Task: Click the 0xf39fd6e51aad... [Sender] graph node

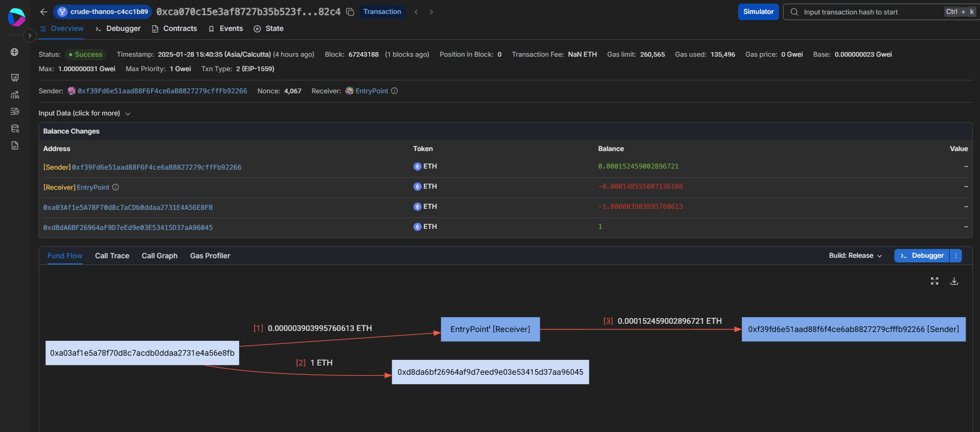Action: pos(854,329)
